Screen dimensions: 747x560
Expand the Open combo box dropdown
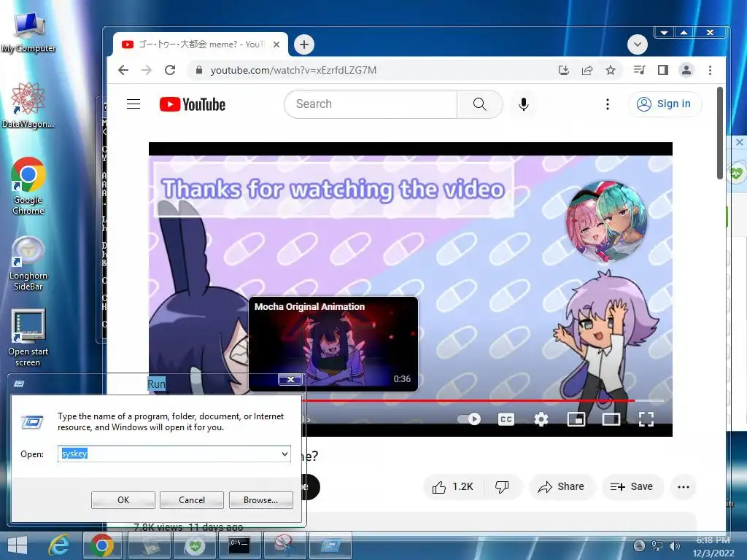point(285,454)
